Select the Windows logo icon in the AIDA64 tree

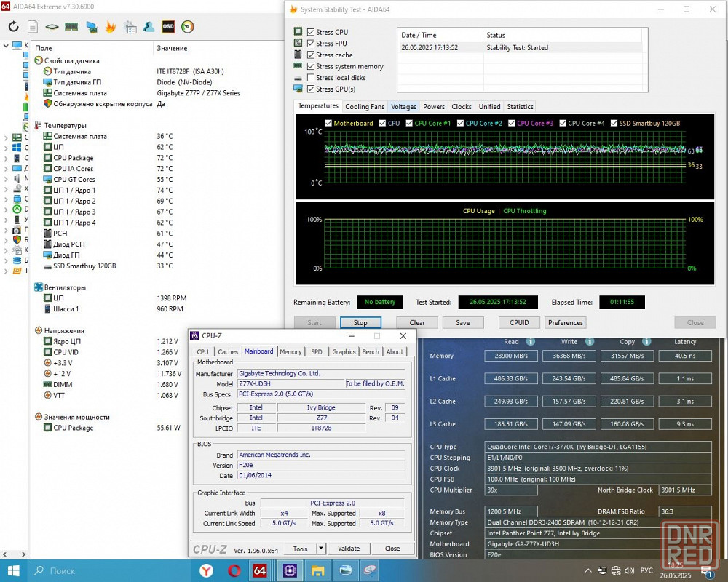[17, 148]
